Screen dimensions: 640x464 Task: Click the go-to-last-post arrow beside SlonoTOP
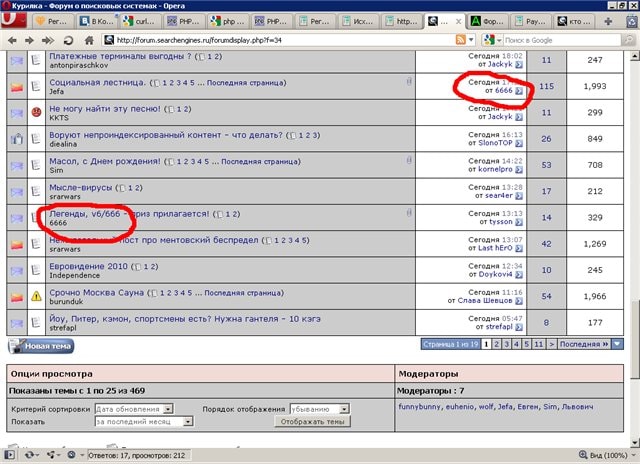pos(519,144)
